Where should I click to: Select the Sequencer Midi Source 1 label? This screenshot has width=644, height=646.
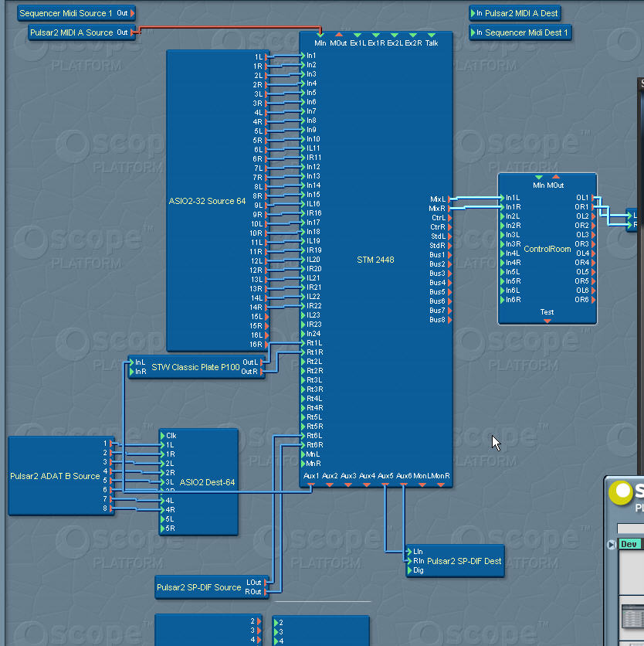66,13
